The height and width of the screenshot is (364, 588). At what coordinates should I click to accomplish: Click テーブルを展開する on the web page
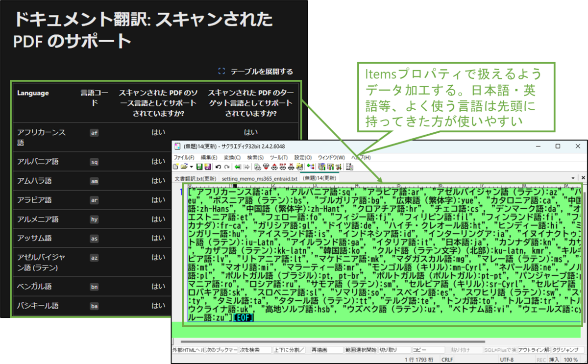pyautogui.click(x=256, y=72)
